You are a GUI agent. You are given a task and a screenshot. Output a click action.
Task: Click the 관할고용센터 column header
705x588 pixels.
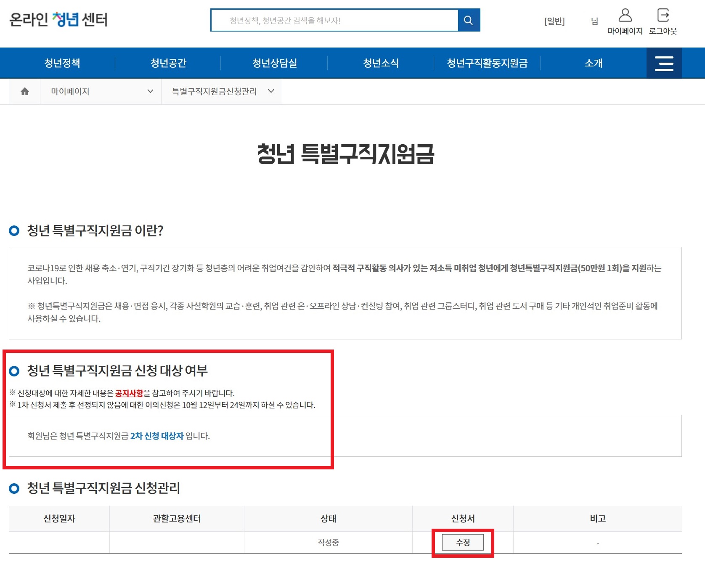(177, 519)
